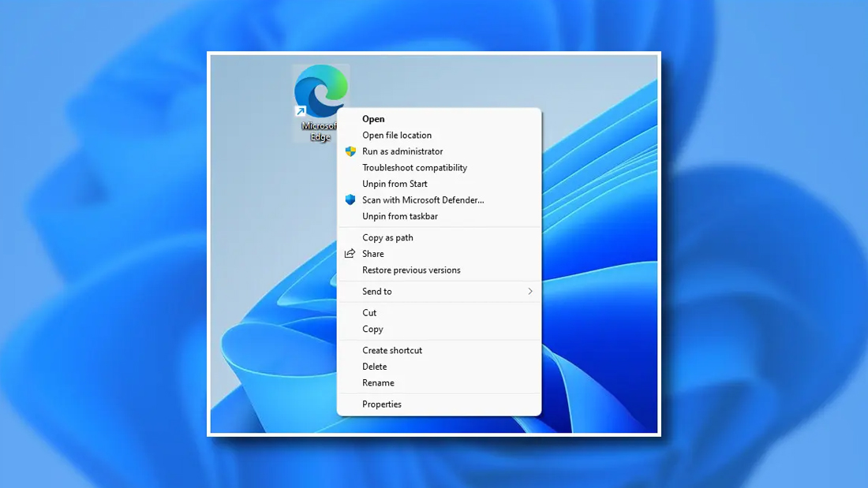Screen dimensions: 868x488
Task: Choose Open from the context menu
Action: [439, 119]
